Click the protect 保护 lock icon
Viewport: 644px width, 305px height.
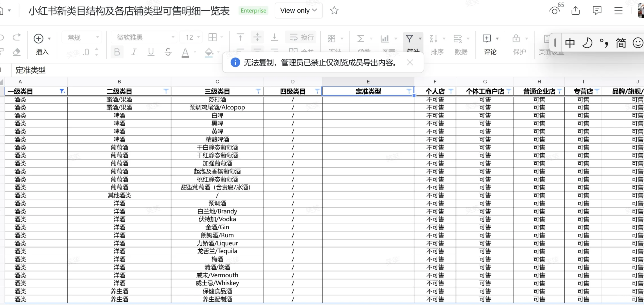[x=516, y=38]
